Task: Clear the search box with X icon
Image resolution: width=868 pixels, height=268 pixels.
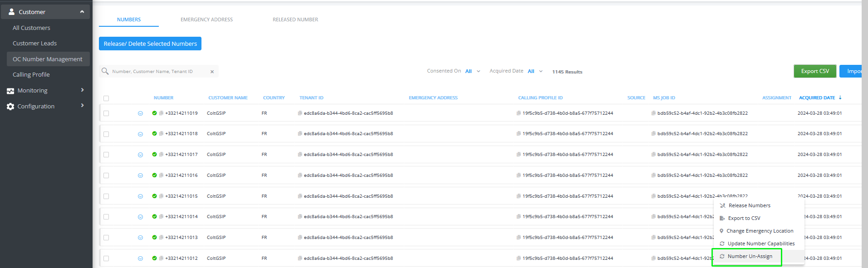Action: tap(212, 72)
